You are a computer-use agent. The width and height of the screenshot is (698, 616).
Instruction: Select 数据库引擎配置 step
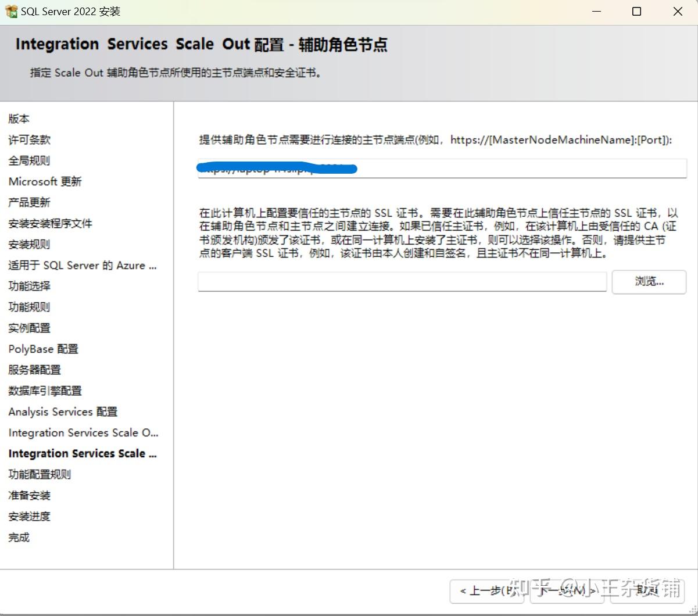point(45,391)
